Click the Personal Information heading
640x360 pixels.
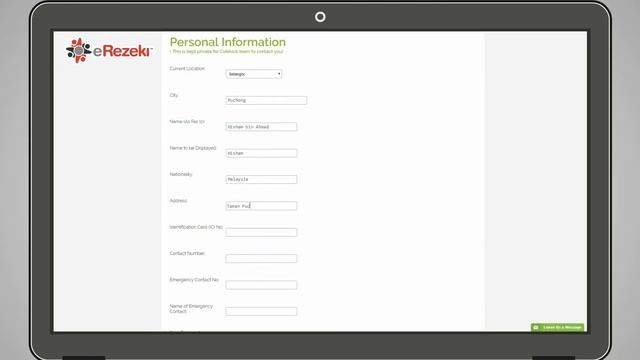(228, 42)
